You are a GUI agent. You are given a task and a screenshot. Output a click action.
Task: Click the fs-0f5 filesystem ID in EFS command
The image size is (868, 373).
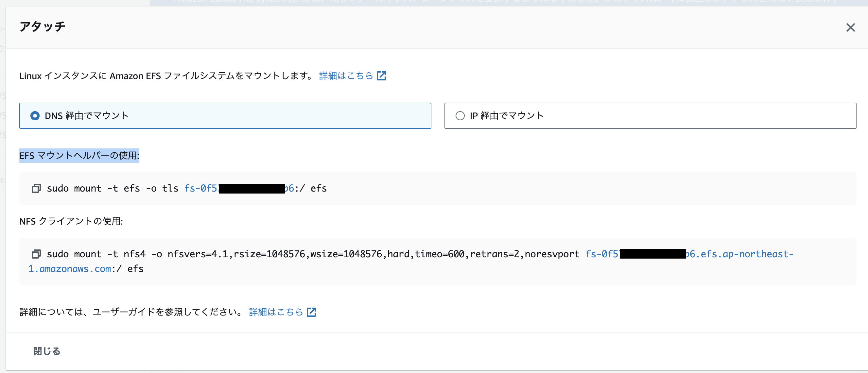pos(201,188)
